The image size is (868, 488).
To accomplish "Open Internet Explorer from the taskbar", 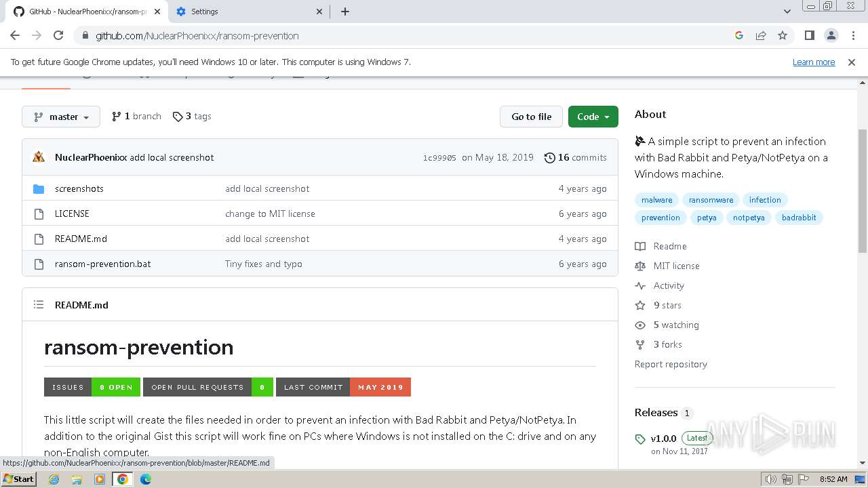I will [x=54, y=479].
